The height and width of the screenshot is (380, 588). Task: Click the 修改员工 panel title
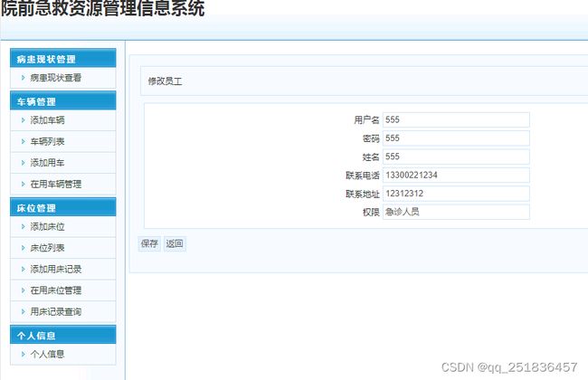[165, 81]
